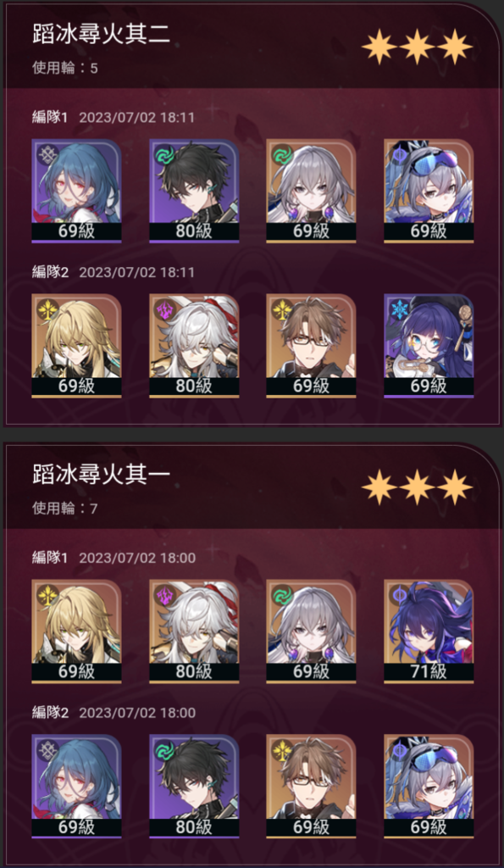Select the goggles girl portrait in 其一 編隊2
The width and height of the screenshot is (504, 868).
[429, 786]
